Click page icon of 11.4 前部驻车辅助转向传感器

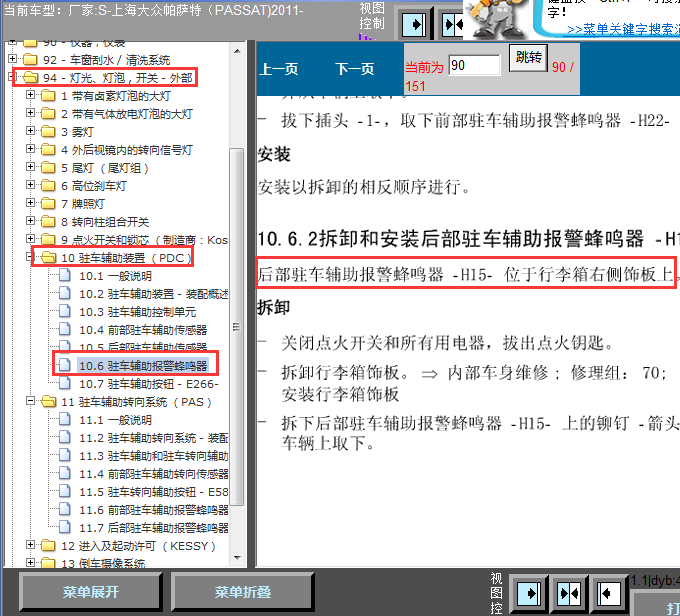click(65, 474)
